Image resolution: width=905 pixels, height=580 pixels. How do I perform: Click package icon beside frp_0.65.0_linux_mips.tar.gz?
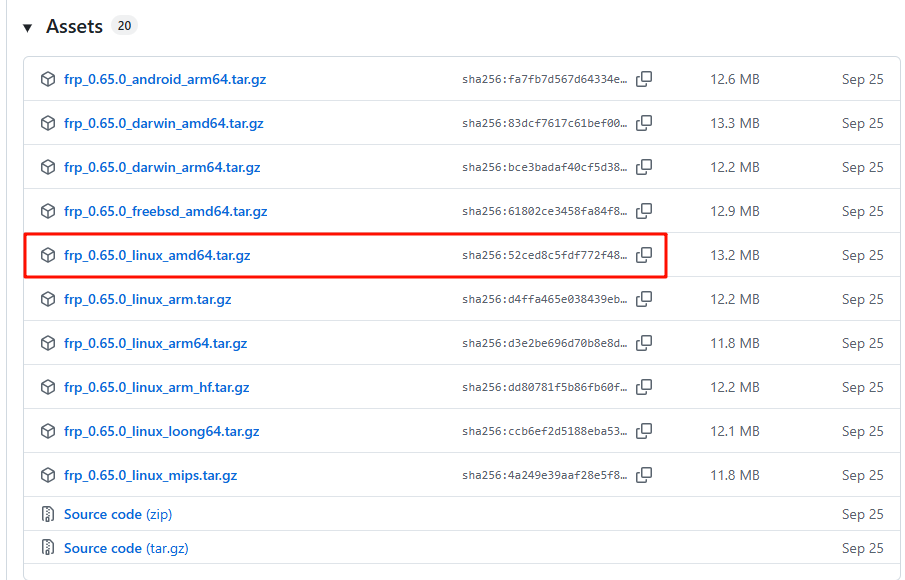coord(48,476)
